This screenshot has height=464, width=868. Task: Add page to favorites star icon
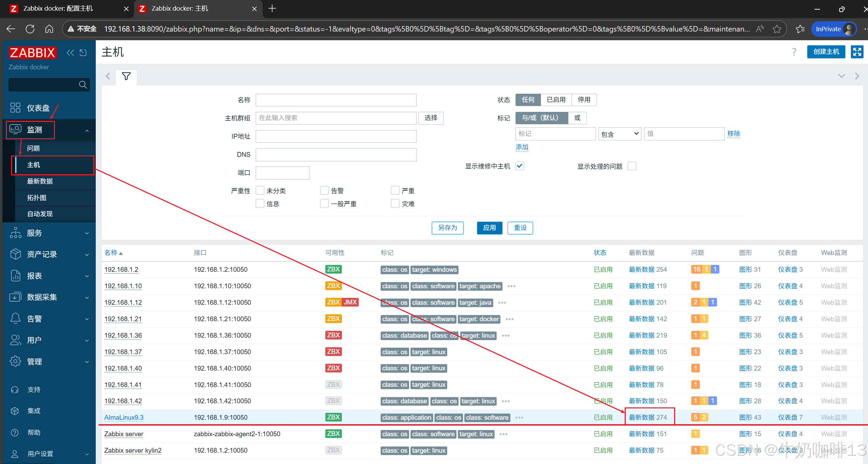[777, 29]
